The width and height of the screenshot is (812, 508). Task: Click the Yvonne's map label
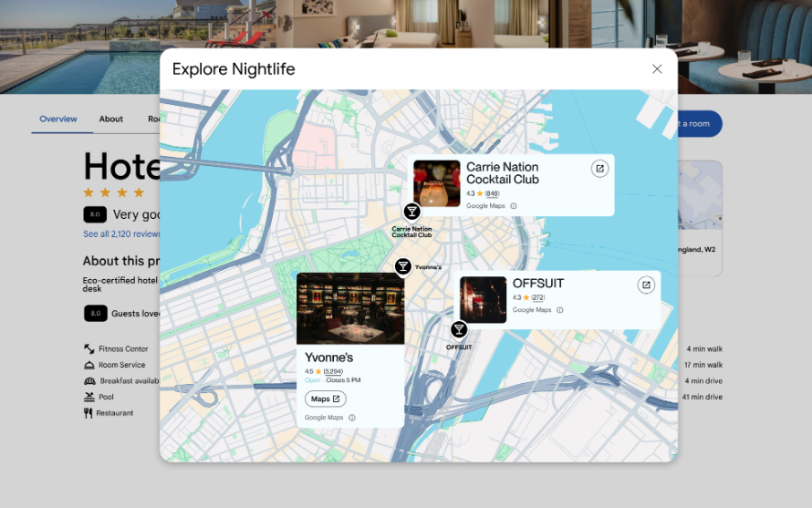(428, 267)
